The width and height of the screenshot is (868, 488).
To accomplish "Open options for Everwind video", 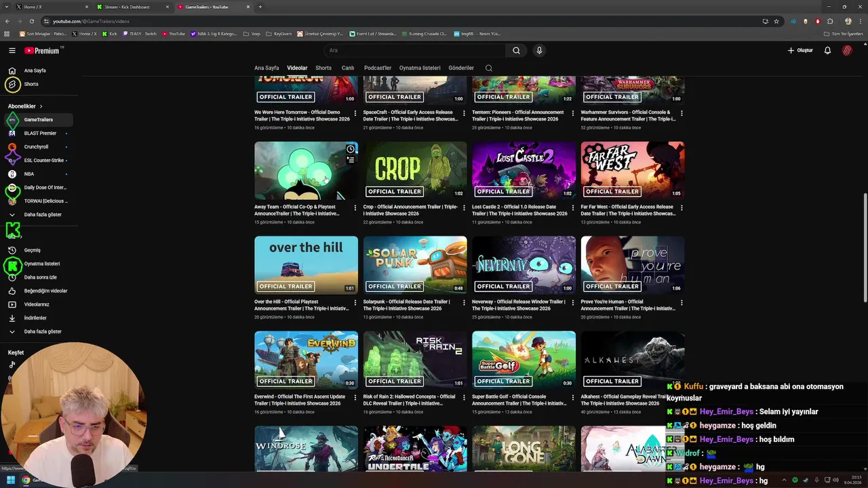I will click(x=355, y=399).
